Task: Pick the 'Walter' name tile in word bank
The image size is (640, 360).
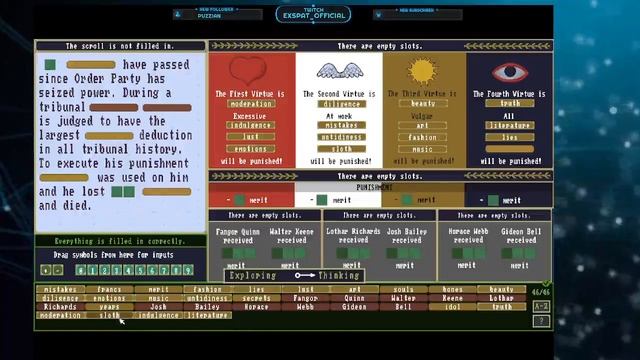Action: 403,298
